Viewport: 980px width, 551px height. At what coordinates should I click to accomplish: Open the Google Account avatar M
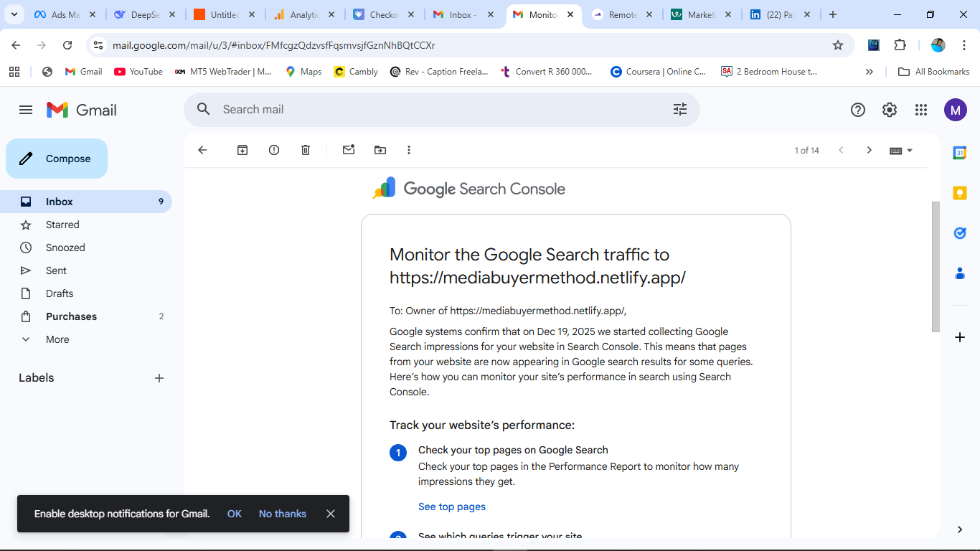[x=956, y=110]
